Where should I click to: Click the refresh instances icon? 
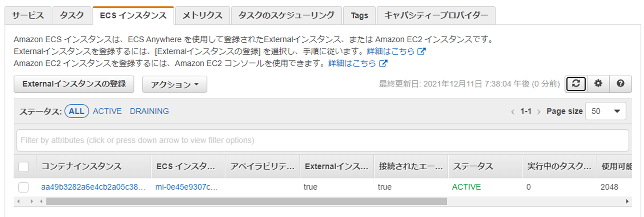point(576,84)
